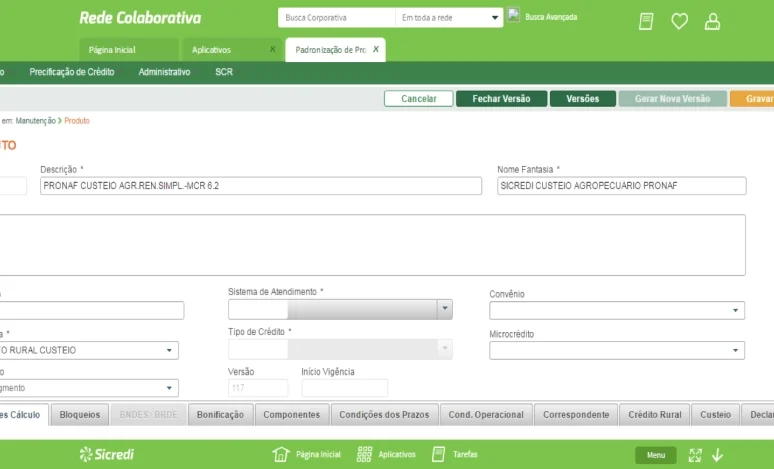
Task: Click the large empty text area
Action: click(x=373, y=245)
